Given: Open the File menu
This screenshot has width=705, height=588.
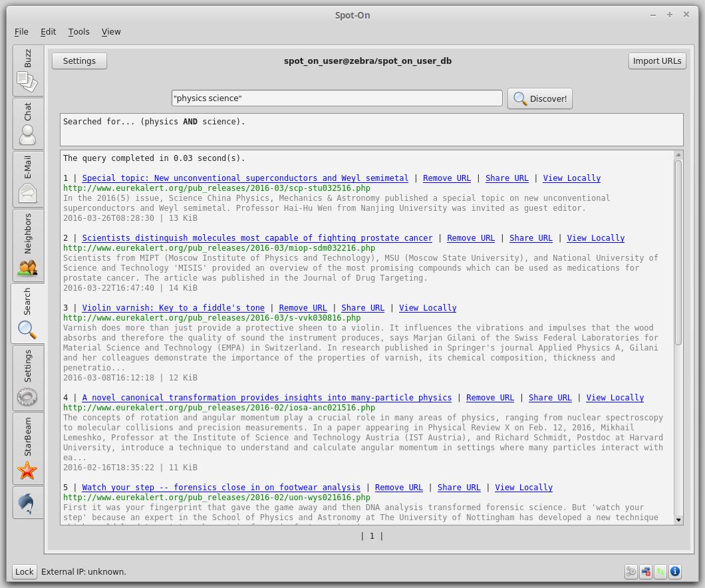Looking at the screenshot, I should pyautogui.click(x=21, y=31).
